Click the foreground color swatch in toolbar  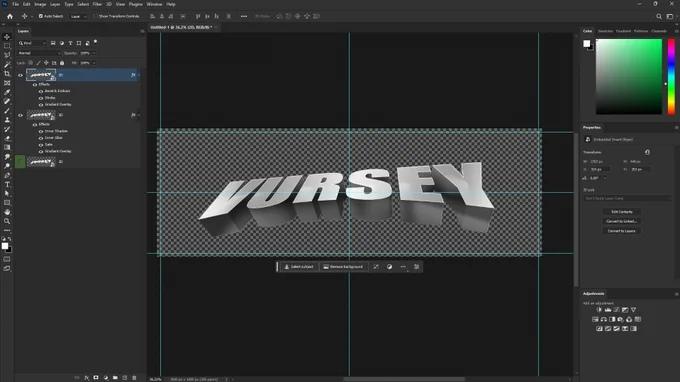tap(5, 246)
